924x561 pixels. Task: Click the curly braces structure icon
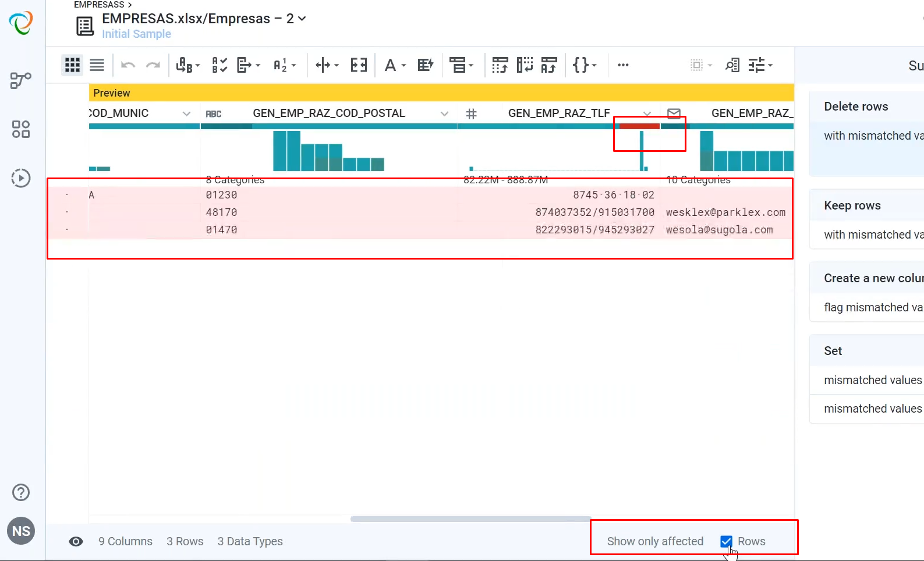coord(585,65)
